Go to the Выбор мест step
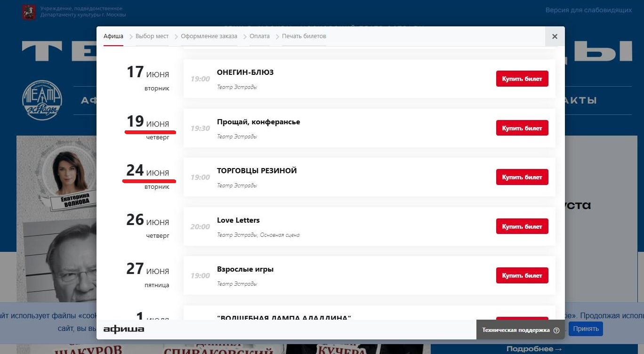 tap(152, 36)
